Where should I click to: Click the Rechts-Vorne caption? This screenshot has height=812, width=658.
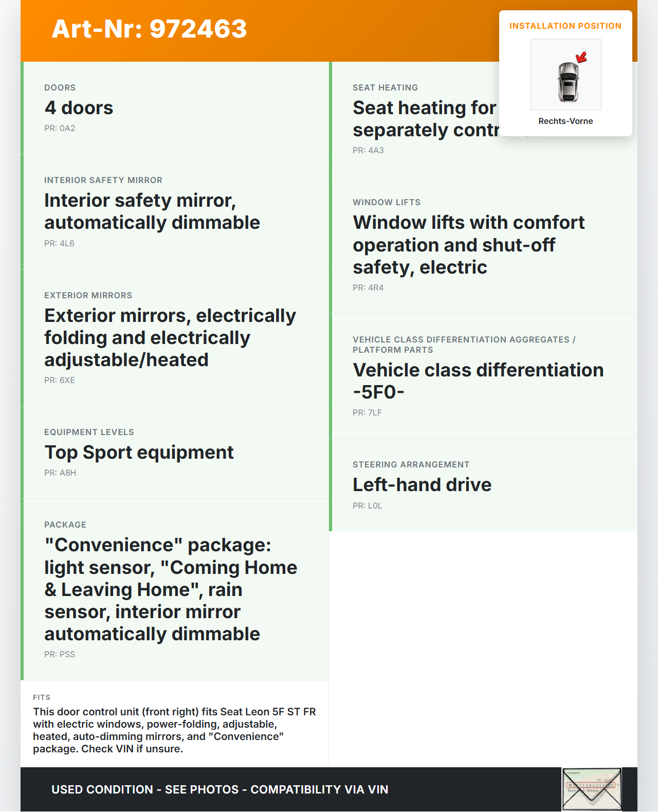[565, 121]
